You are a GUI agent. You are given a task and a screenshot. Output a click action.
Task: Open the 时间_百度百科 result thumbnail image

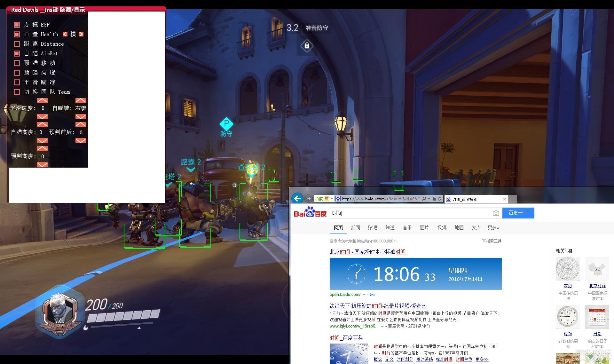coord(349,354)
